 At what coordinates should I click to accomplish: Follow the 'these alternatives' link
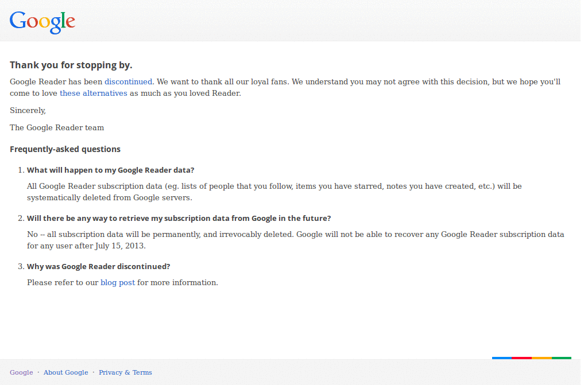(94, 93)
